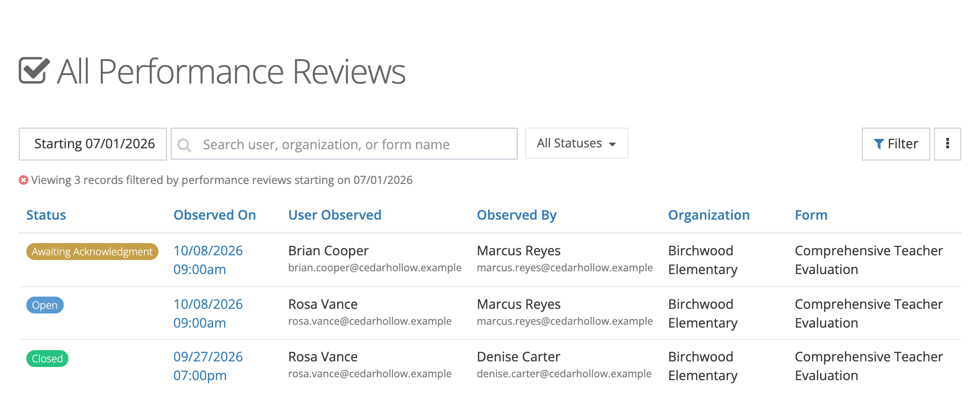The height and width of the screenshot is (413, 980).
Task: Open the vertical three-dot more options menu
Action: click(x=947, y=144)
